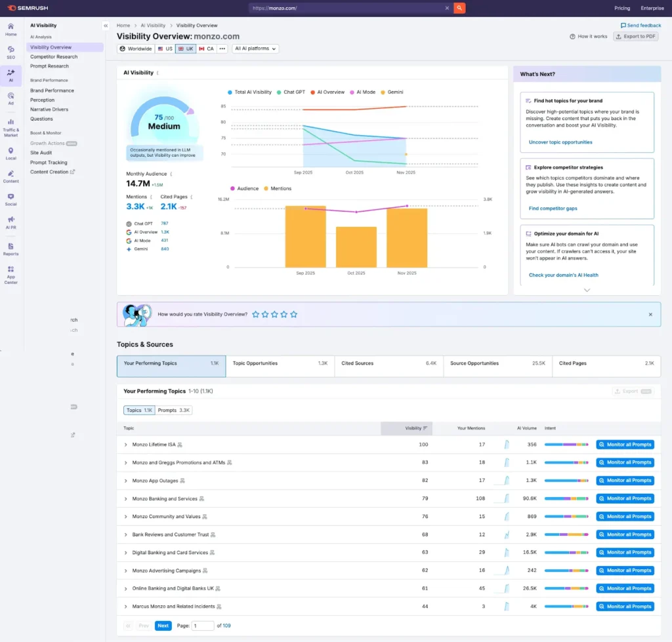
Task: Open the Source Opportunities tab
Action: (497, 366)
